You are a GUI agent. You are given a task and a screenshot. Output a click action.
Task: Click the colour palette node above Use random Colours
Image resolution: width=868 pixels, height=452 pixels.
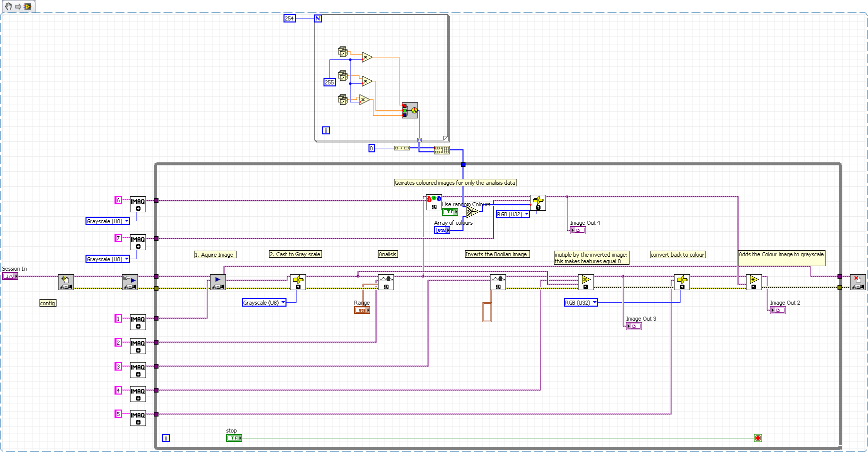tap(434, 202)
